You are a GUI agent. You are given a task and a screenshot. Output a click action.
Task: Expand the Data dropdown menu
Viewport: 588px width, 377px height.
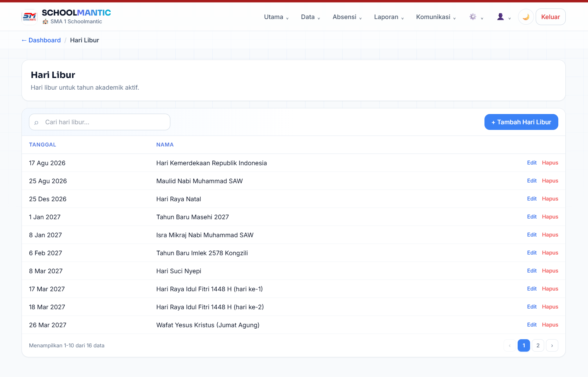pyautogui.click(x=311, y=17)
